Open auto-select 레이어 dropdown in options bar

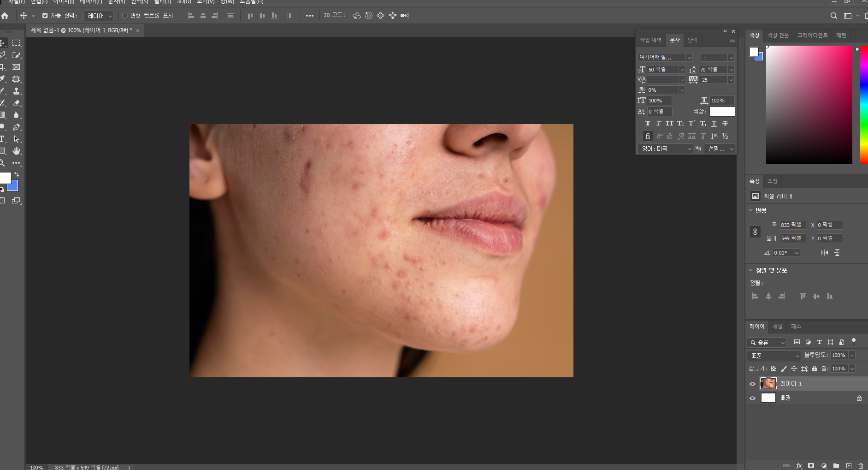[x=98, y=16]
